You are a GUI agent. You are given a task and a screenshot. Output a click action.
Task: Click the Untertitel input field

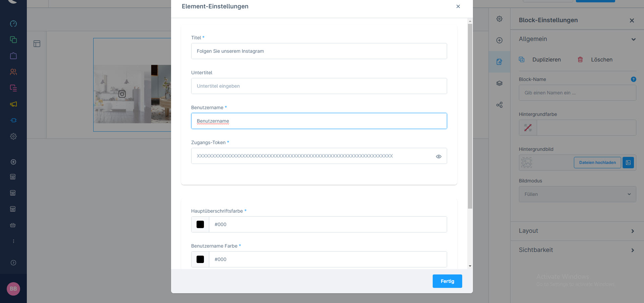319,86
